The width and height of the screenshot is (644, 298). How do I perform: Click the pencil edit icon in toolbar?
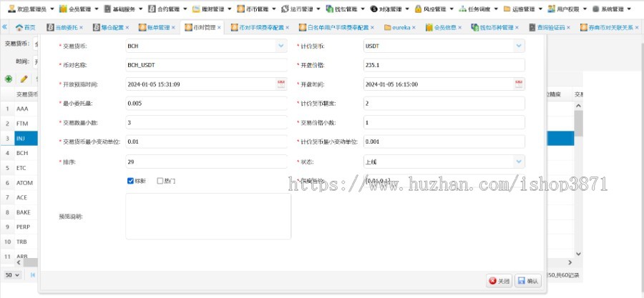[24, 79]
